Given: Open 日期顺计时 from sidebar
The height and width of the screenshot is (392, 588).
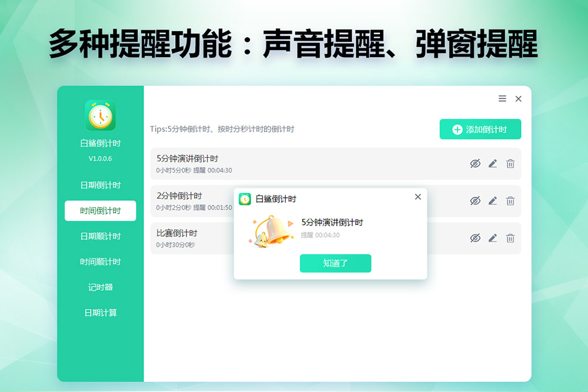Looking at the screenshot, I should pyautogui.click(x=101, y=236).
